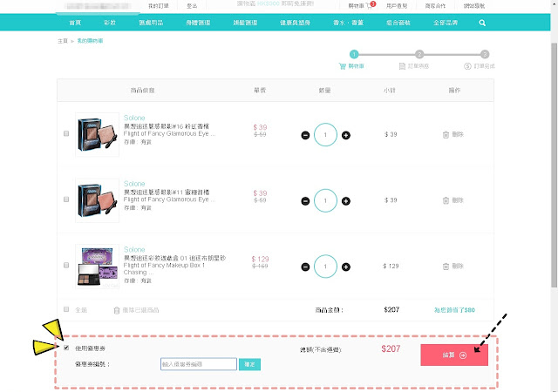
Task: Open the 組合套裝 combo sets menu
Action: (x=398, y=23)
